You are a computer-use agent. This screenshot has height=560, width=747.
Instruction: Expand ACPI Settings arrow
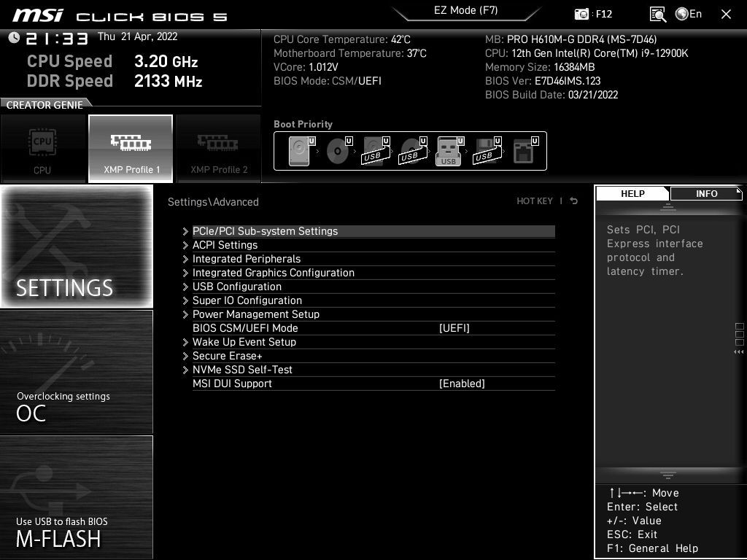(185, 245)
